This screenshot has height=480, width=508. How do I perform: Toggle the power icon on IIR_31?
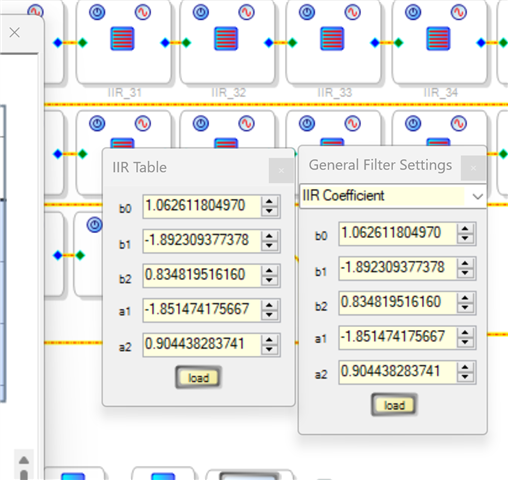(x=97, y=12)
